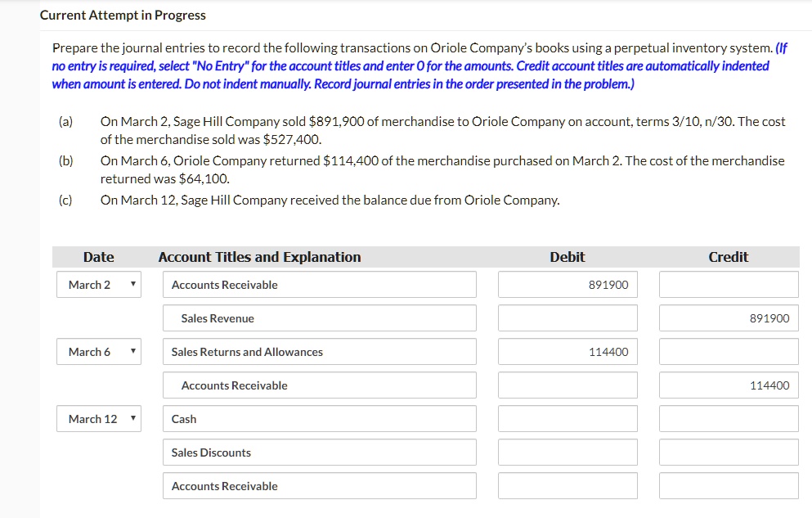Click the Sales Revenue account title field
812x518 pixels.
point(319,318)
